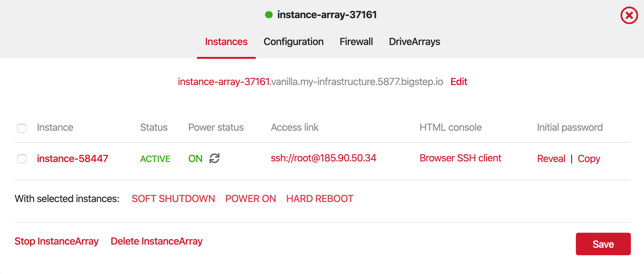This screenshot has height=274, width=644.
Task: Click Stop InstanceArray
Action: tap(57, 241)
